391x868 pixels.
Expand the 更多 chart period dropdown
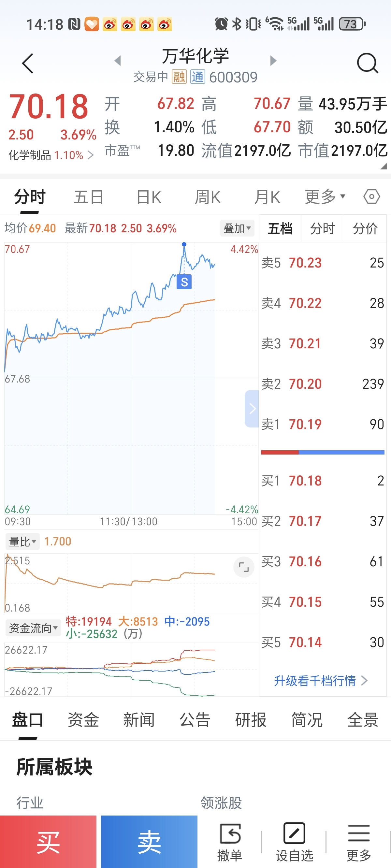pyautogui.click(x=325, y=196)
